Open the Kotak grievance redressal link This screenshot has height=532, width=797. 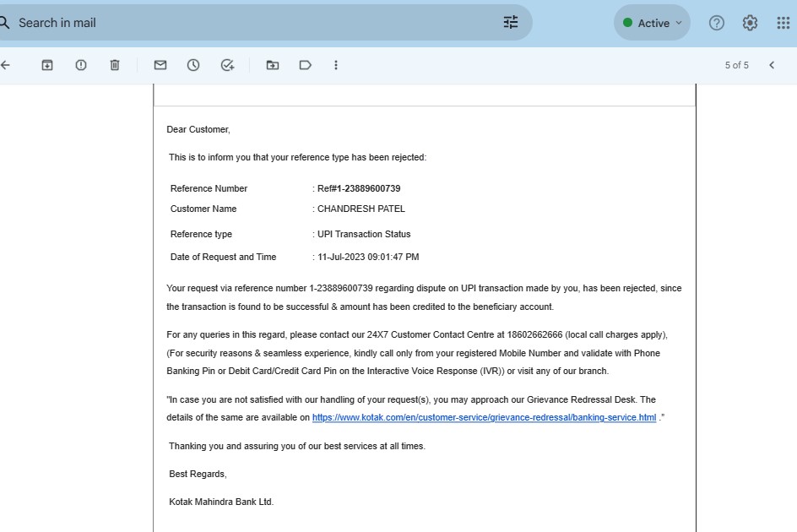tap(484, 418)
